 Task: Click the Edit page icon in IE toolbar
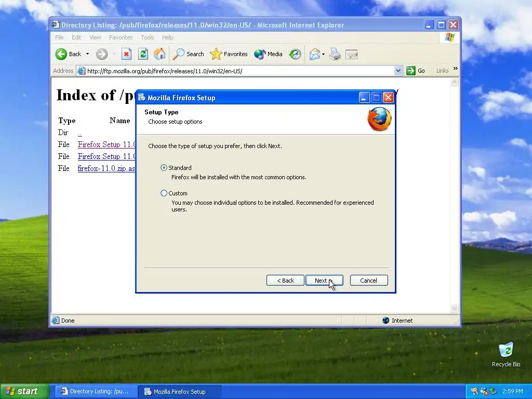(352, 54)
